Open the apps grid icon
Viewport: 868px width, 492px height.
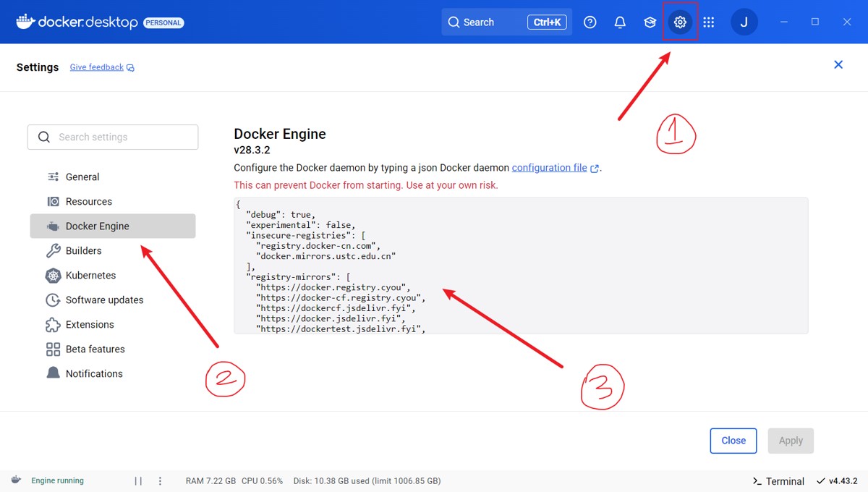coord(709,22)
